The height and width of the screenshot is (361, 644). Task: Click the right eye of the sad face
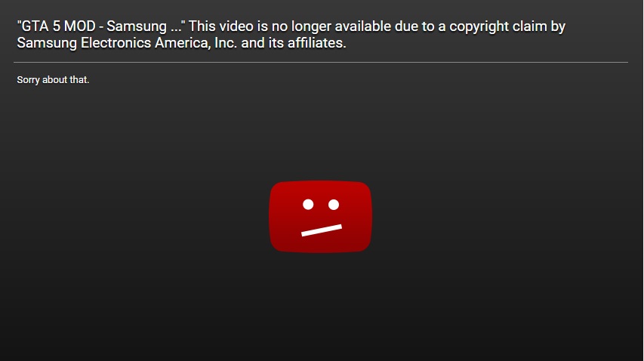[x=334, y=204]
